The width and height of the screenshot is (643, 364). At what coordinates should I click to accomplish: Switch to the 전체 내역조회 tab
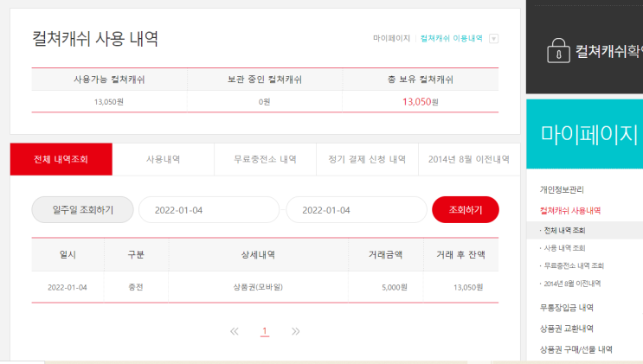[x=61, y=160]
